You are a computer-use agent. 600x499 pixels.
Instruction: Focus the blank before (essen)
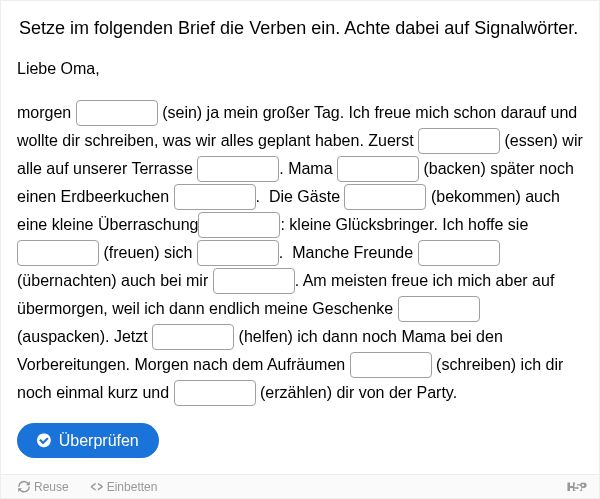click(459, 141)
